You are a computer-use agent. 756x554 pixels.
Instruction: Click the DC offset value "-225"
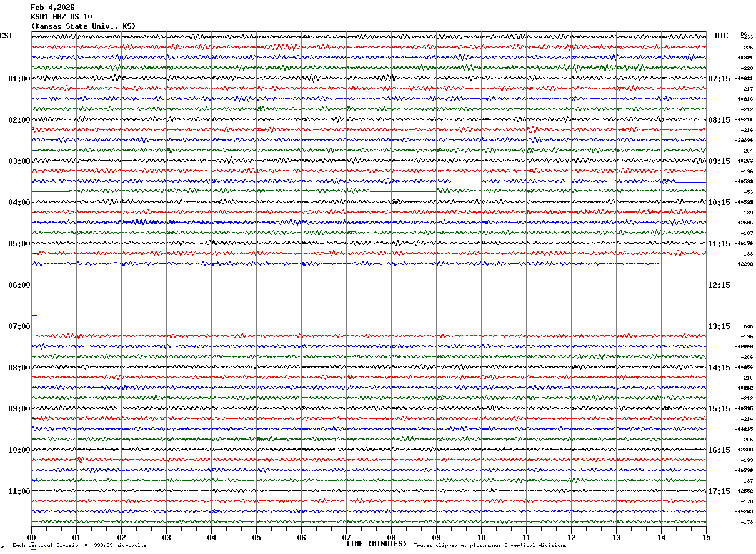pos(747,48)
